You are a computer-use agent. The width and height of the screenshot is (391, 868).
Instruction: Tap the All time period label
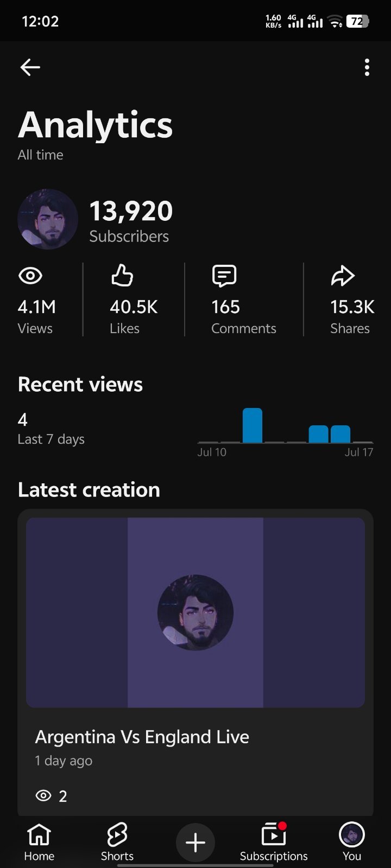click(x=41, y=155)
